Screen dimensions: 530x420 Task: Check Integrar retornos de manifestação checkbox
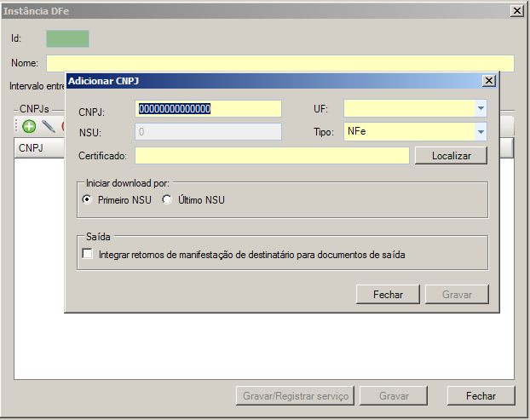(87, 254)
